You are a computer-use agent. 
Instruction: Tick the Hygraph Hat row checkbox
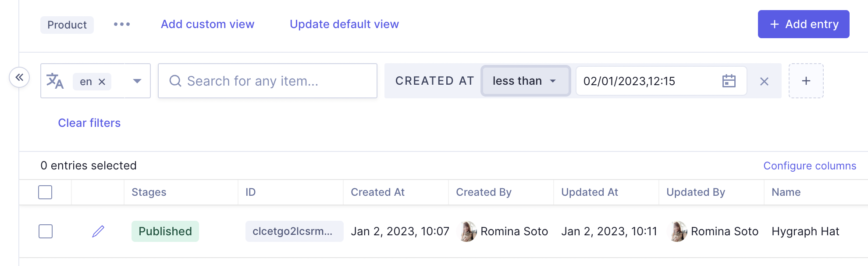(x=46, y=231)
